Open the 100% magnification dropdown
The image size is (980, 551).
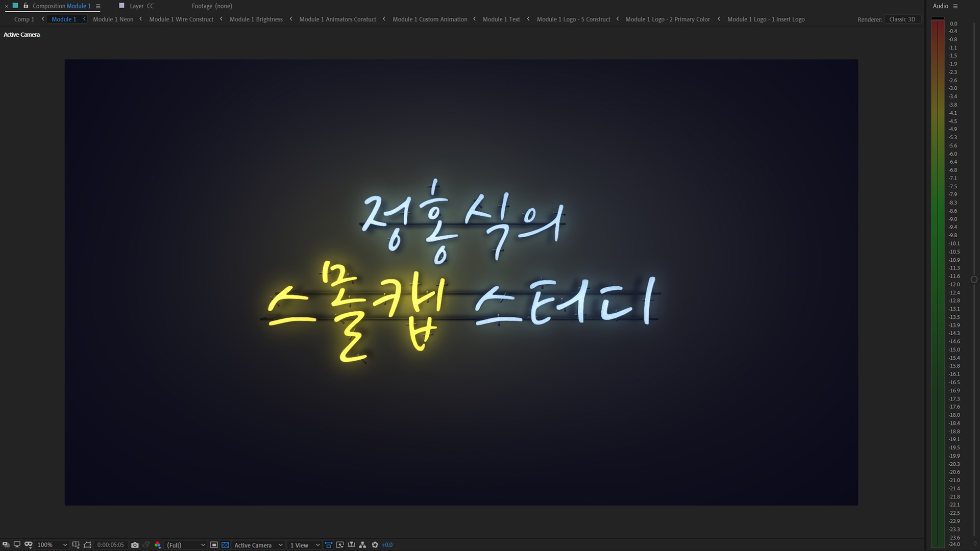tap(52, 545)
